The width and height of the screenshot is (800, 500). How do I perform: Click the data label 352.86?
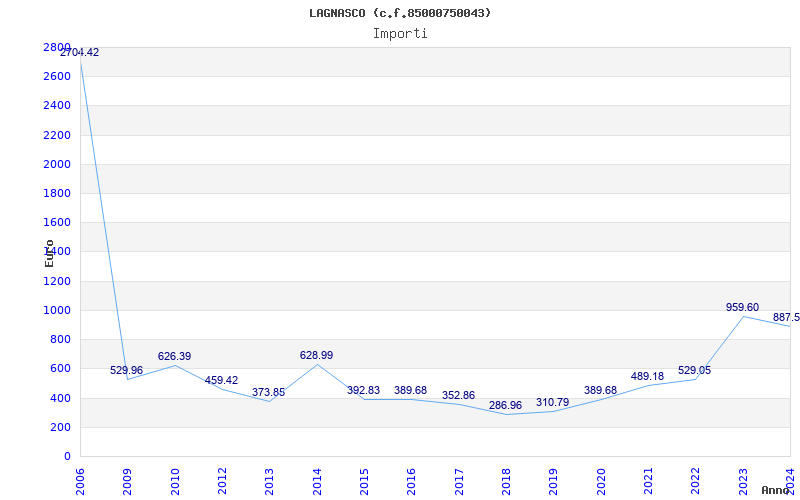458,395
